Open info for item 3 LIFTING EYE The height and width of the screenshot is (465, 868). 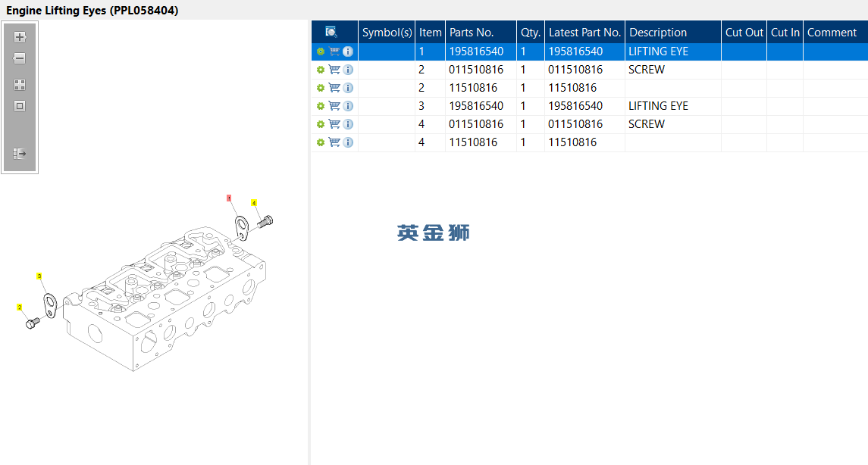point(348,106)
